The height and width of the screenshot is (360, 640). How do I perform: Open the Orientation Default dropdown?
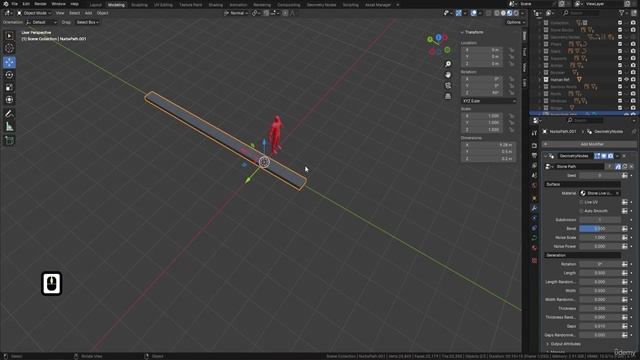coord(41,22)
